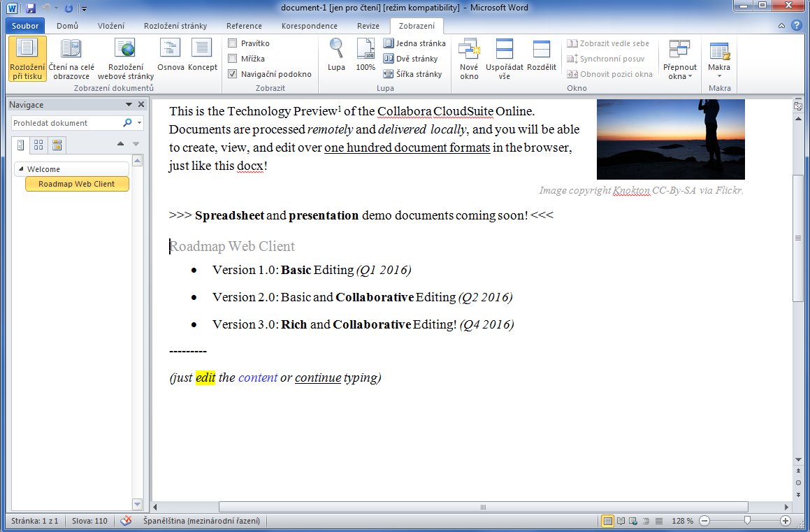Close the Navigace pane
The width and height of the screenshot is (810, 532).
142,104
